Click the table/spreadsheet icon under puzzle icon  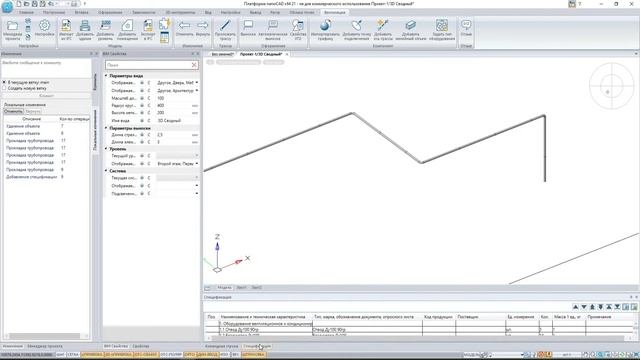[164, 37]
